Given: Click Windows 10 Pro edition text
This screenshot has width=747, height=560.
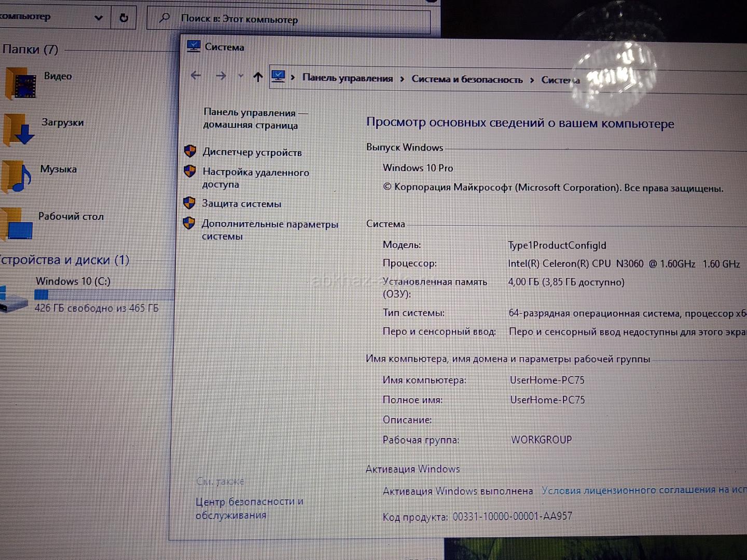Looking at the screenshot, I should pos(418,168).
